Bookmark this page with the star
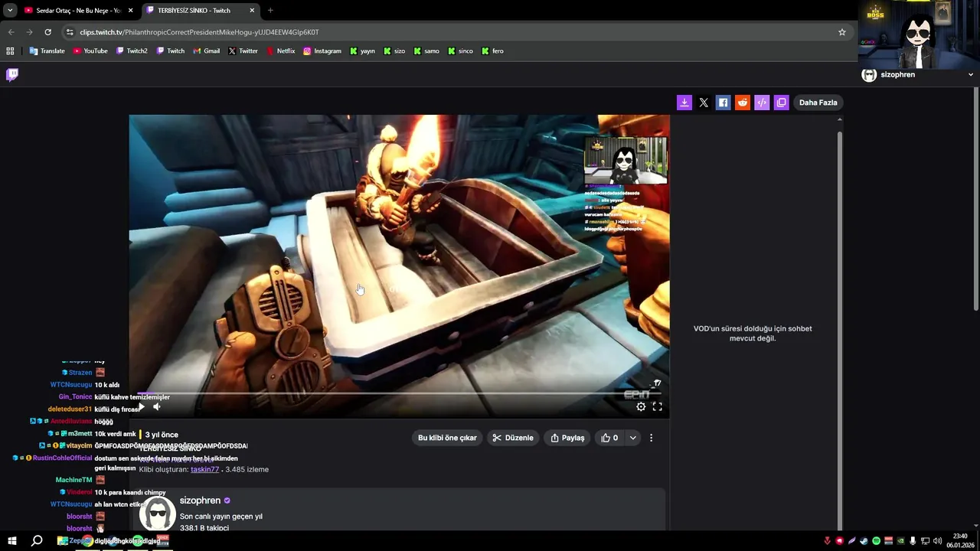This screenshot has width=980, height=551. [x=842, y=32]
